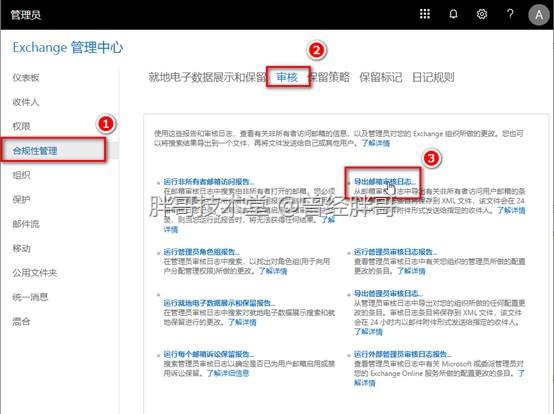Open 运行就地电子数据展示和保留报告 link
Image resolution: width=554 pixels, height=414 pixels.
tap(219, 303)
